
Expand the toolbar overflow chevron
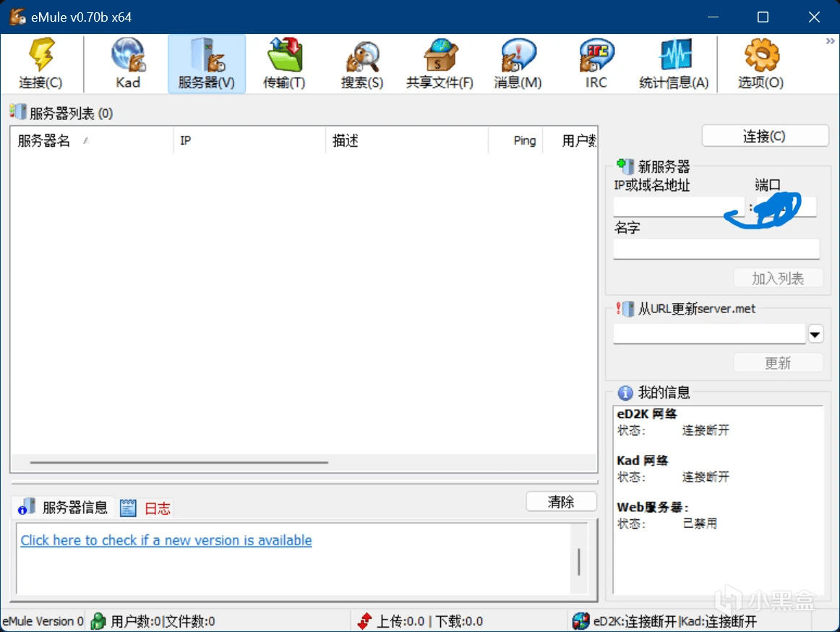pos(830,41)
